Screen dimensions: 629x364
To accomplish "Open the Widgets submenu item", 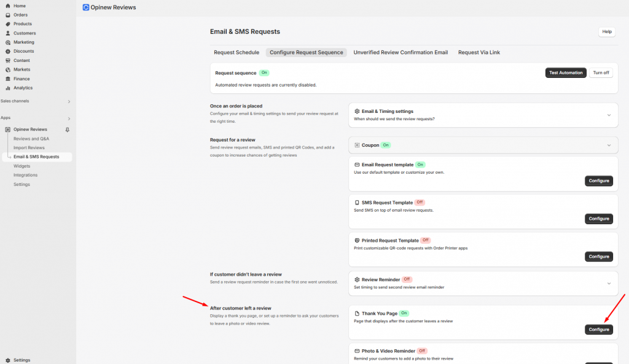I will tap(21, 166).
